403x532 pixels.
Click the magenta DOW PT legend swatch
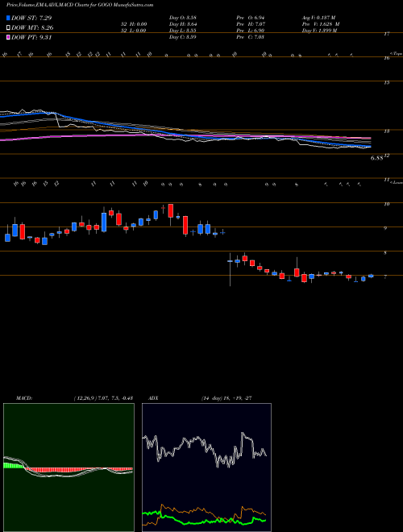(8, 37)
